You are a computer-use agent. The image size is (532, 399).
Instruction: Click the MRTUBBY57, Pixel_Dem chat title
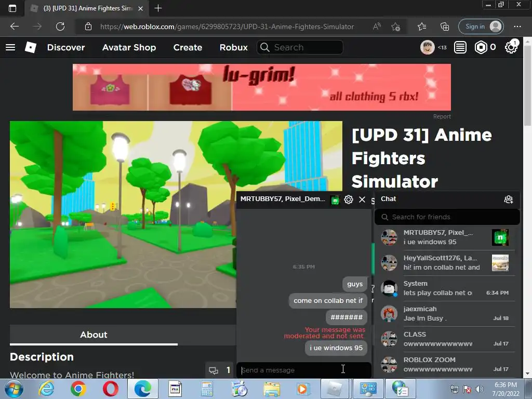pyautogui.click(x=282, y=199)
